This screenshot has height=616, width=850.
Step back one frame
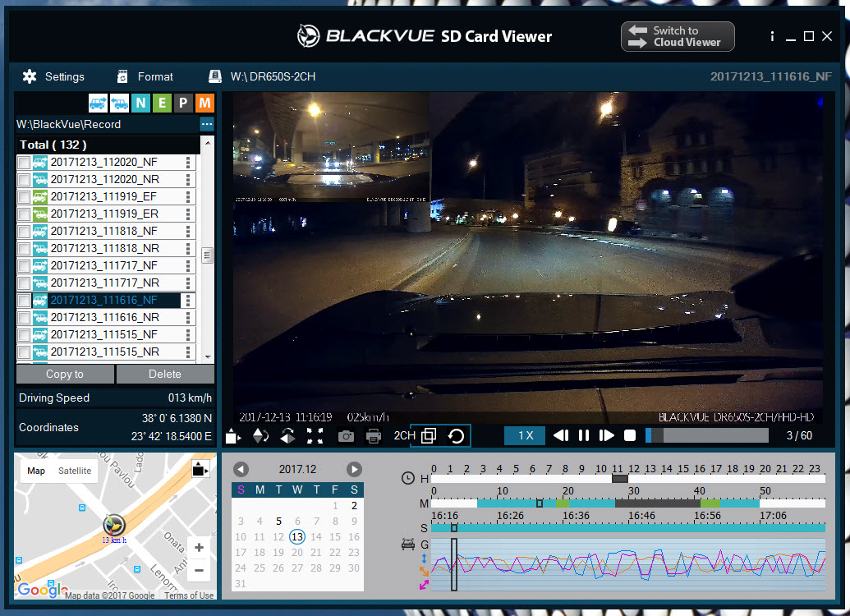[x=561, y=435]
